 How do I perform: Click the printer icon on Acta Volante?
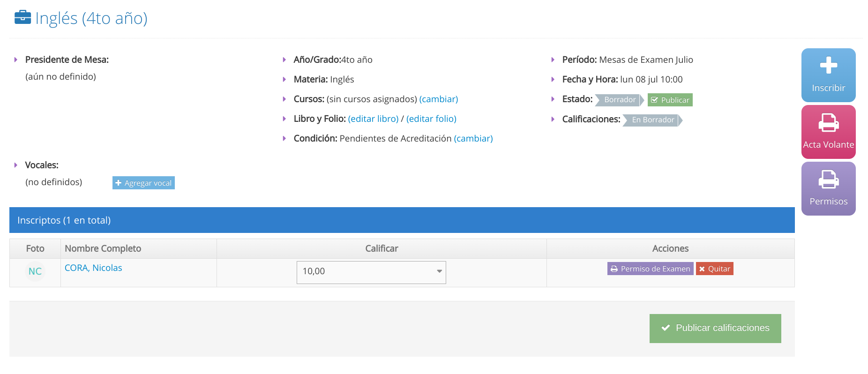tap(828, 123)
